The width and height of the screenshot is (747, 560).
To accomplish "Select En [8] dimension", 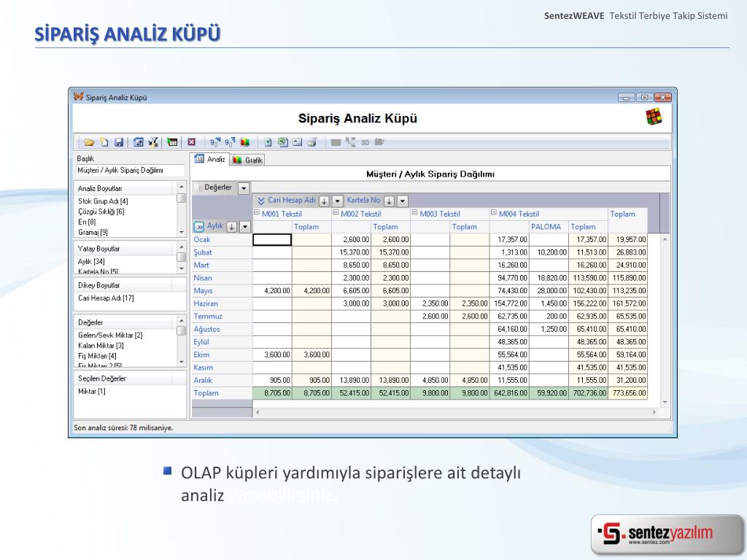I will pos(87,222).
